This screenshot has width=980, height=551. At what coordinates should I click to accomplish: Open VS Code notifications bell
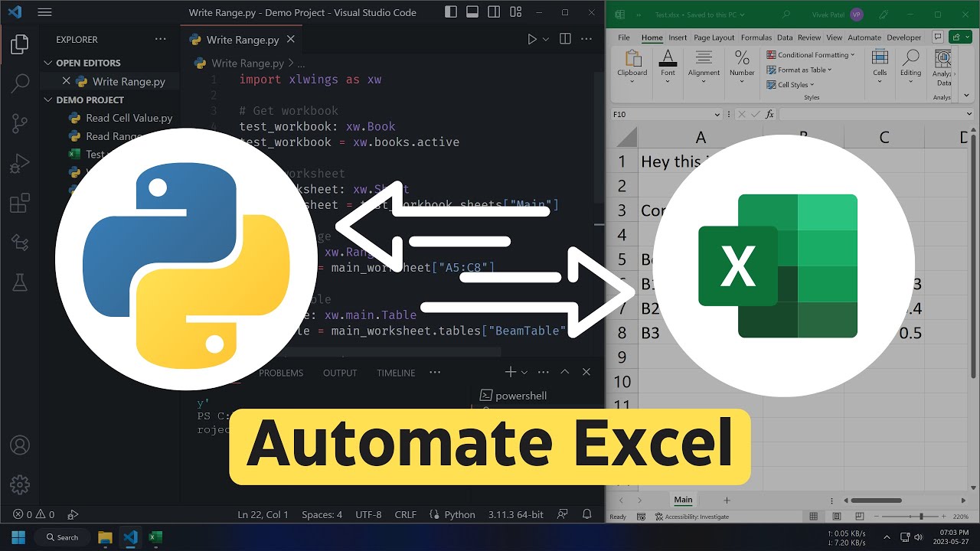[x=586, y=515]
